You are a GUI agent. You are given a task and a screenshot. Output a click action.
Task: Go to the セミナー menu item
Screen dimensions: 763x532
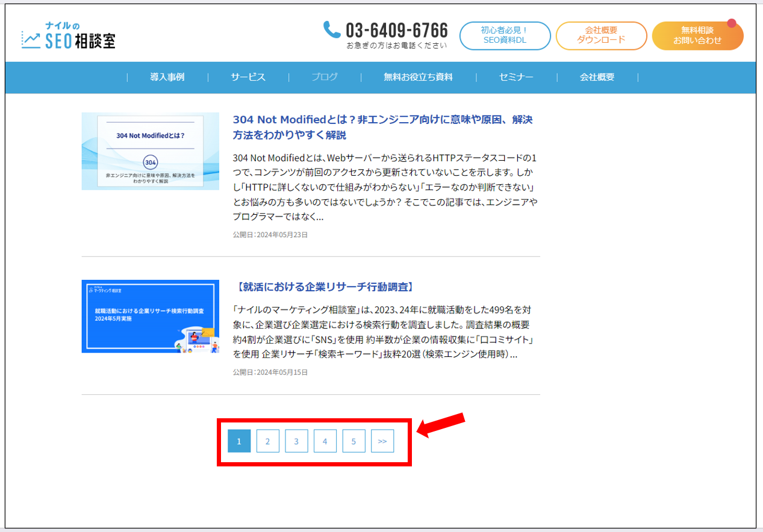pos(516,77)
